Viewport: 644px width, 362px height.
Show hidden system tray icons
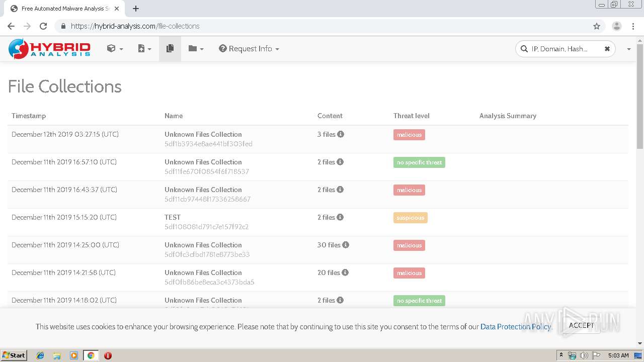561,355
